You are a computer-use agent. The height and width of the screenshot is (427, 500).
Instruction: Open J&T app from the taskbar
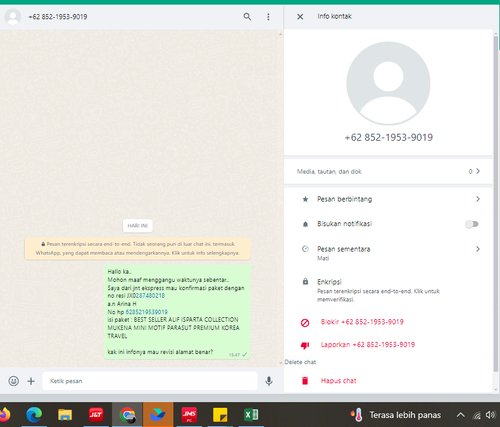pyautogui.click(x=96, y=415)
